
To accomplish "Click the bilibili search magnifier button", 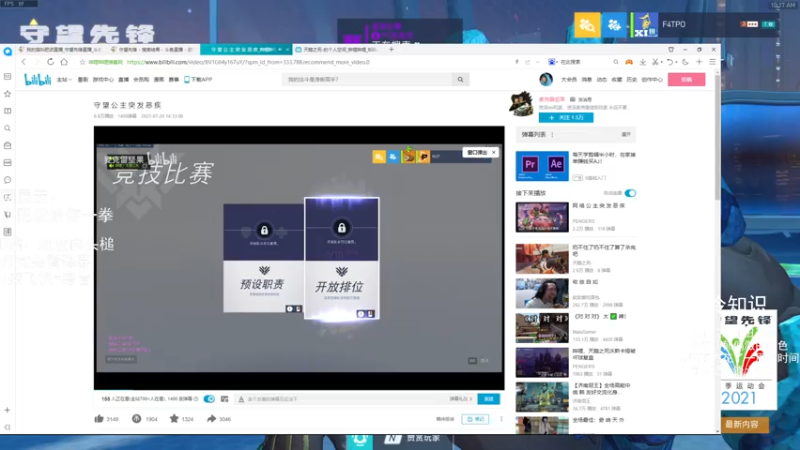I will coord(460,80).
